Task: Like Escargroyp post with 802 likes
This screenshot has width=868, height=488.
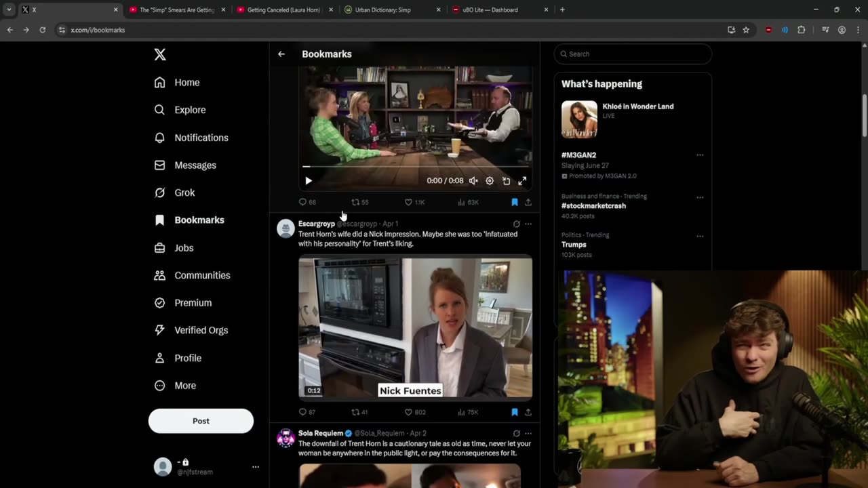Action: pos(415,412)
